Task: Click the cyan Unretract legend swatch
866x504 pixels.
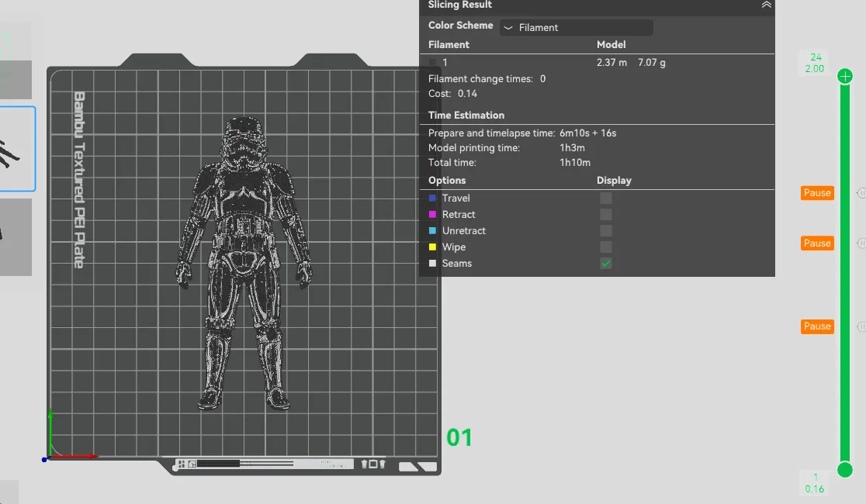Action: [432, 231]
